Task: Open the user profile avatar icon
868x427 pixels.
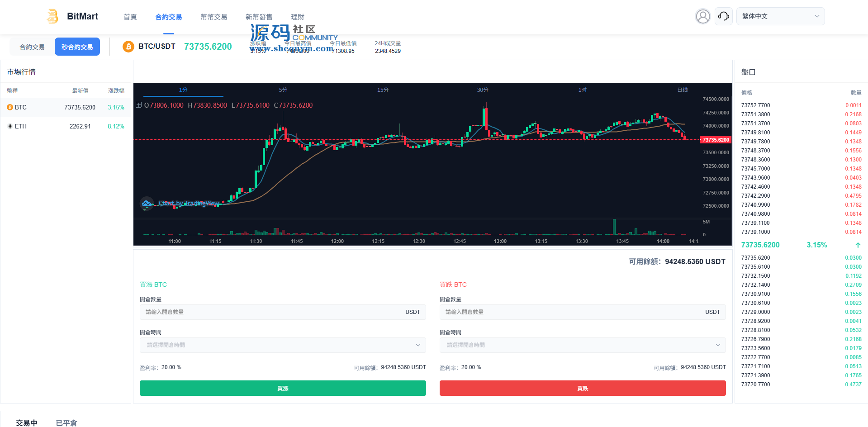Action: 702,16
